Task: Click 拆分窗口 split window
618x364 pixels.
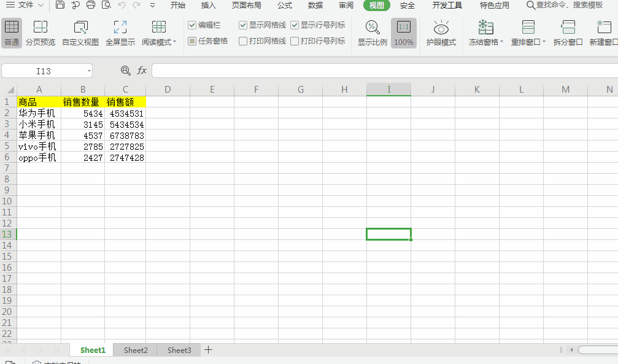Action: pos(568,33)
